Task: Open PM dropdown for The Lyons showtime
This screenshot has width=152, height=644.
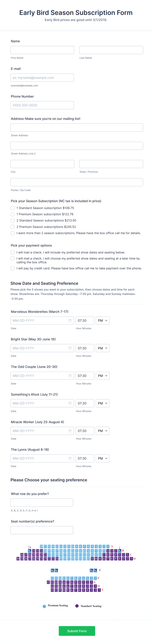Action: (x=102, y=458)
